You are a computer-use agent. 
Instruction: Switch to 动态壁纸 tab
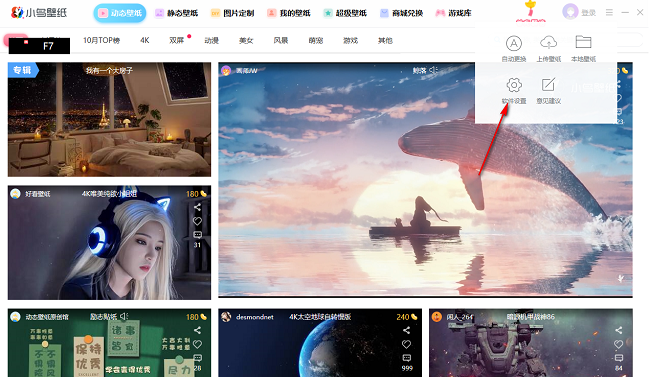[x=120, y=13]
